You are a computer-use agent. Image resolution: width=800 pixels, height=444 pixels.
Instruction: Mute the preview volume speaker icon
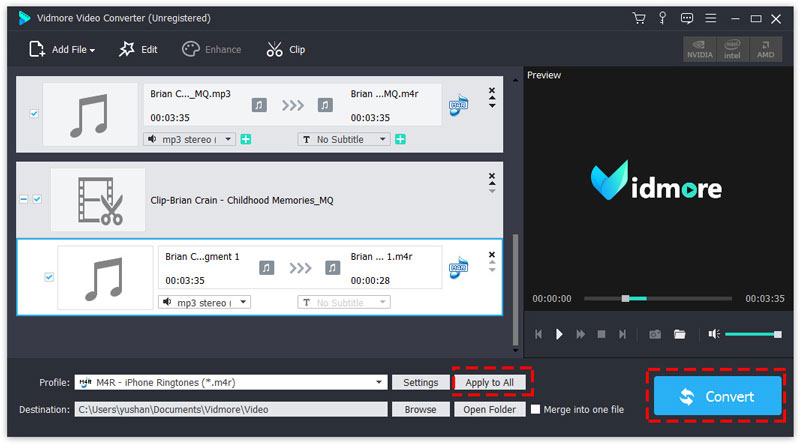click(712, 334)
